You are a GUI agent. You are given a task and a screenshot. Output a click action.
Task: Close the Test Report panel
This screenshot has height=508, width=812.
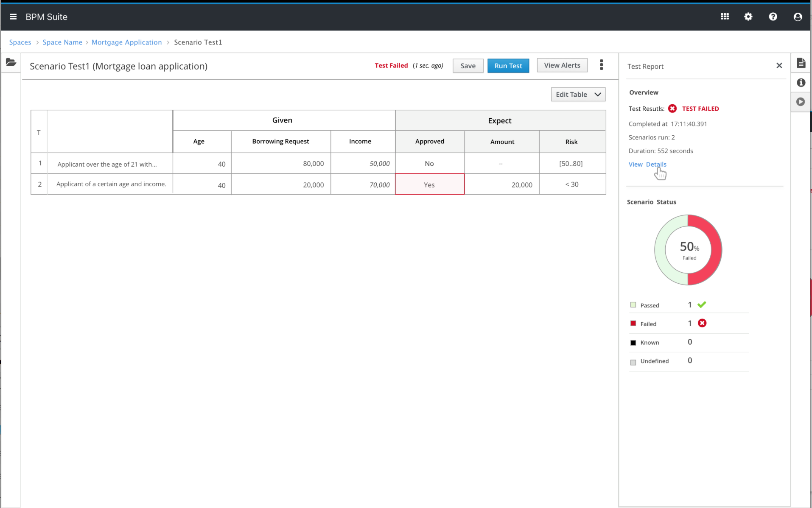click(x=779, y=66)
